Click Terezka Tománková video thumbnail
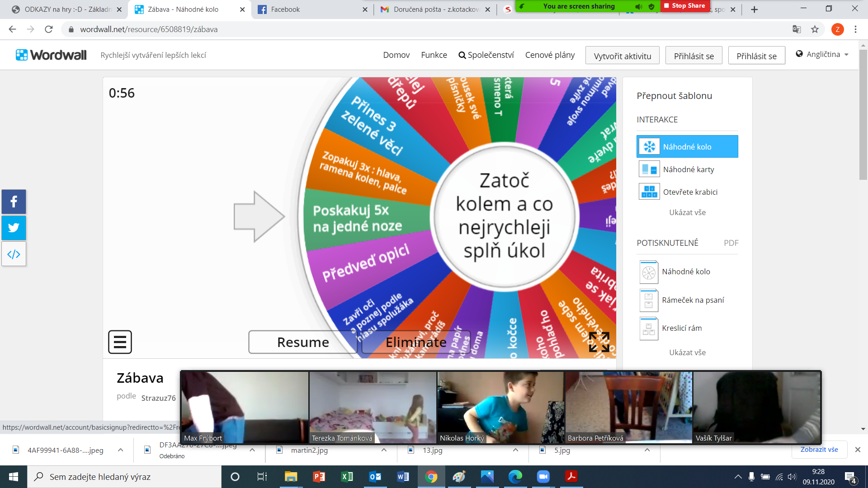Viewport: 868px width, 488px height. 373,407
